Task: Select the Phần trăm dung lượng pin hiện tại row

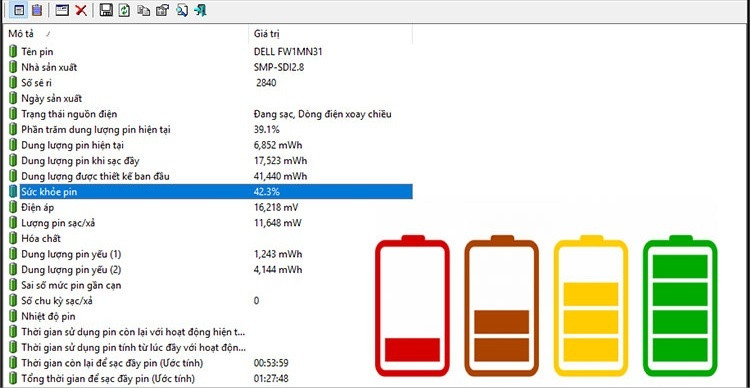Action: click(x=210, y=130)
